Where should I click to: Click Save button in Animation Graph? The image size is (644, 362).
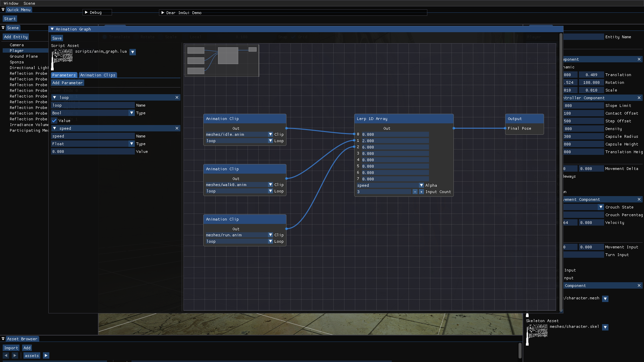57,38
